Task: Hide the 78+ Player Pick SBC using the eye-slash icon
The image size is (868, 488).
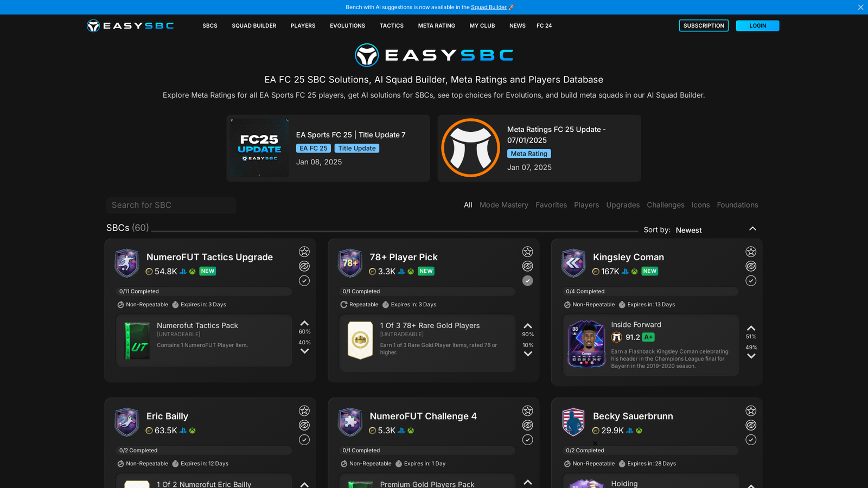Action: [527, 266]
